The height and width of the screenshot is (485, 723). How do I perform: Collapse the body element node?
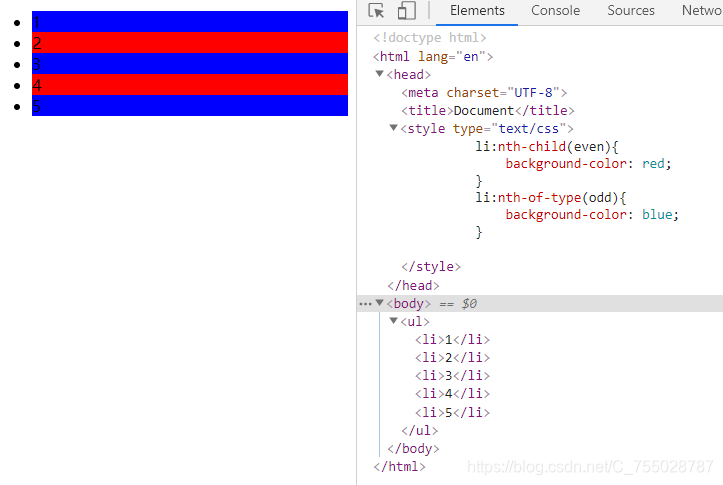click(x=379, y=303)
